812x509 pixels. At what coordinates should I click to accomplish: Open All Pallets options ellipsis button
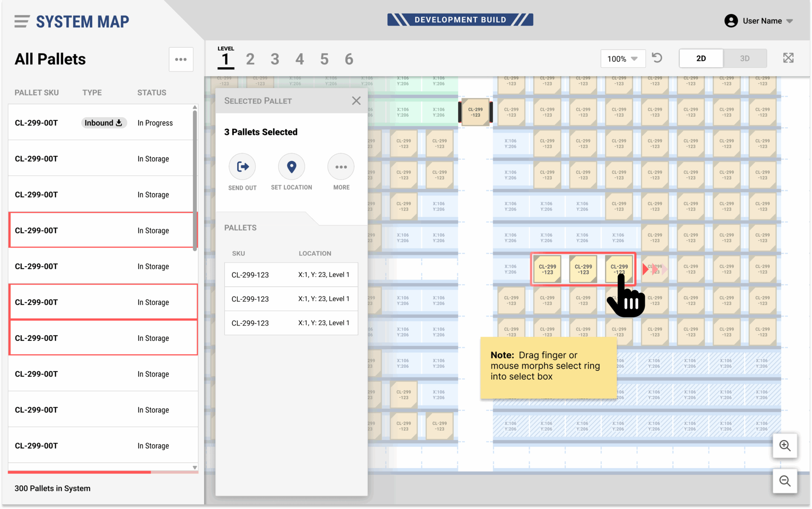point(181,59)
